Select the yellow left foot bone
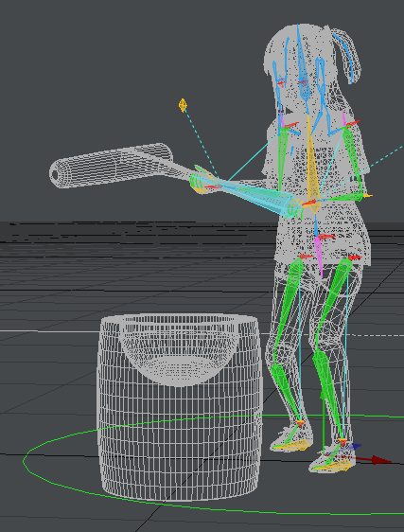The image size is (404, 532). pyautogui.click(x=291, y=445)
